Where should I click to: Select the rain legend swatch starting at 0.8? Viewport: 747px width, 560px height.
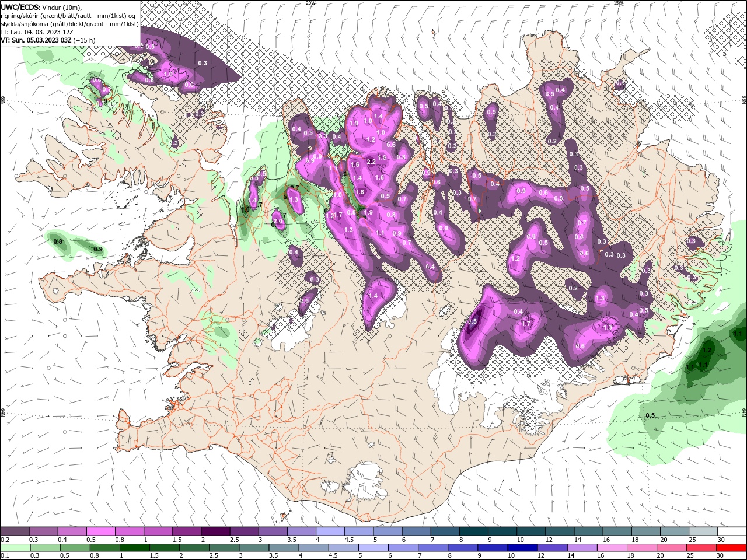[104, 547]
